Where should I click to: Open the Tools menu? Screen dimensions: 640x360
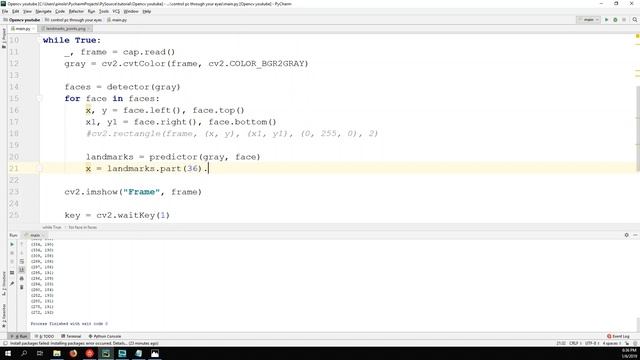(x=104, y=11)
